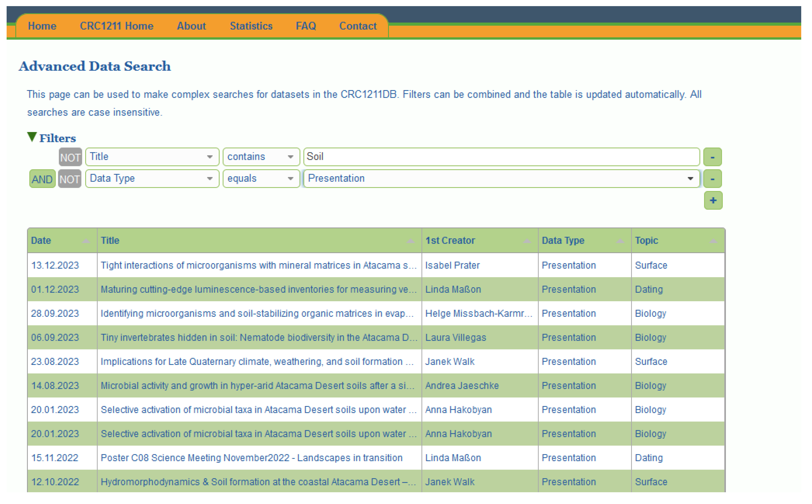Open 'Maturing cutting-edge luminescence-based' dataset

click(x=258, y=289)
